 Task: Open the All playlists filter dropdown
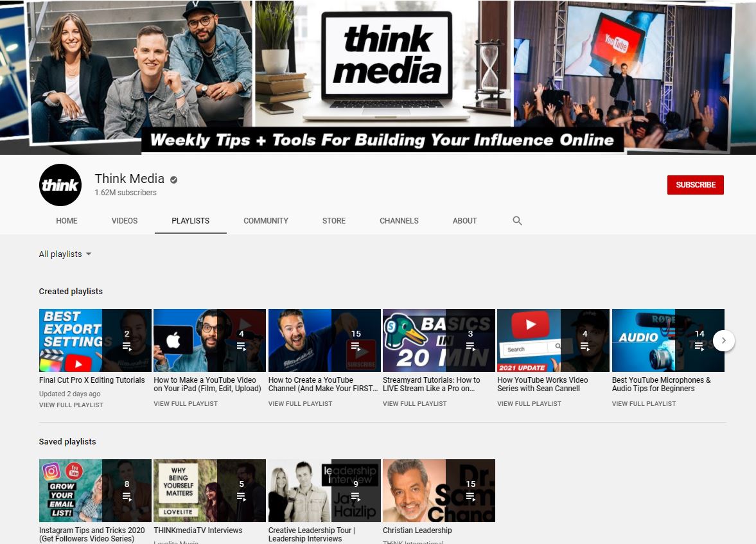tap(64, 254)
